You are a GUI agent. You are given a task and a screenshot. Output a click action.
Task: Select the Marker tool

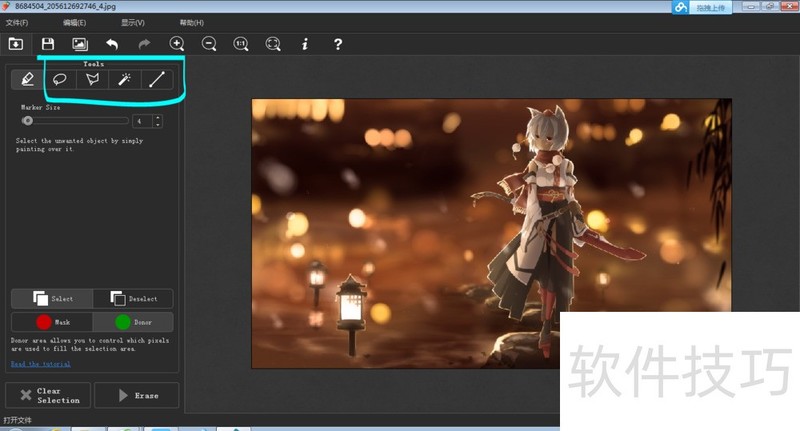point(28,80)
